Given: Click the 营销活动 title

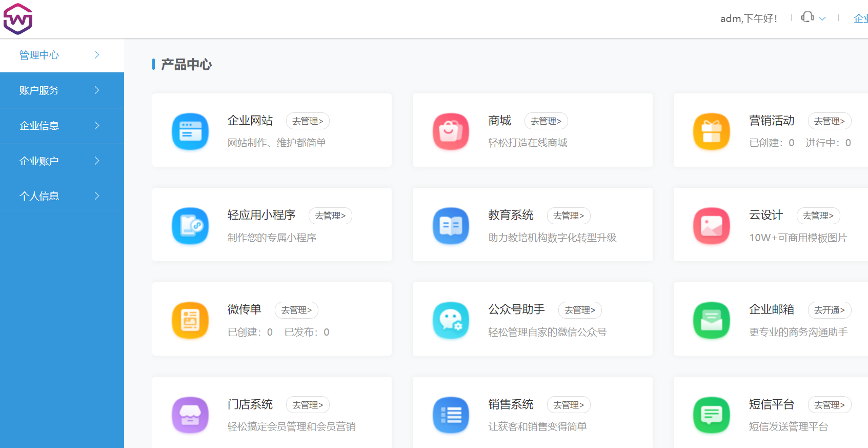Looking at the screenshot, I should point(772,121).
